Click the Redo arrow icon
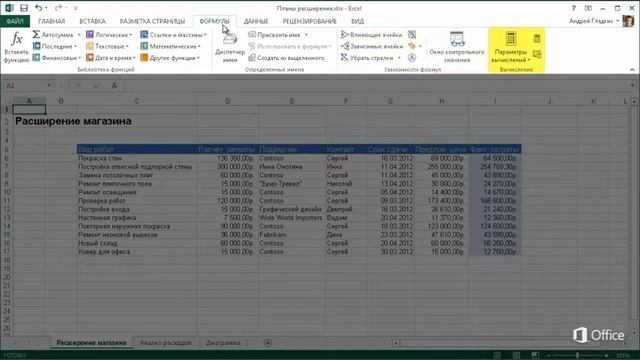The width and height of the screenshot is (640, 360). (58, 8)
